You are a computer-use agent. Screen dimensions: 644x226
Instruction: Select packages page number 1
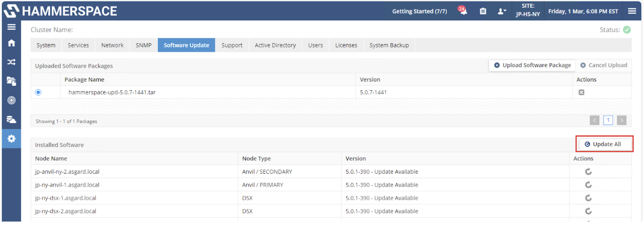click(608, 120)
